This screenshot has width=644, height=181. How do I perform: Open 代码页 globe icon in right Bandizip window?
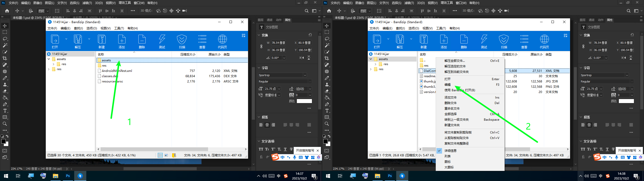pos(544,41)
